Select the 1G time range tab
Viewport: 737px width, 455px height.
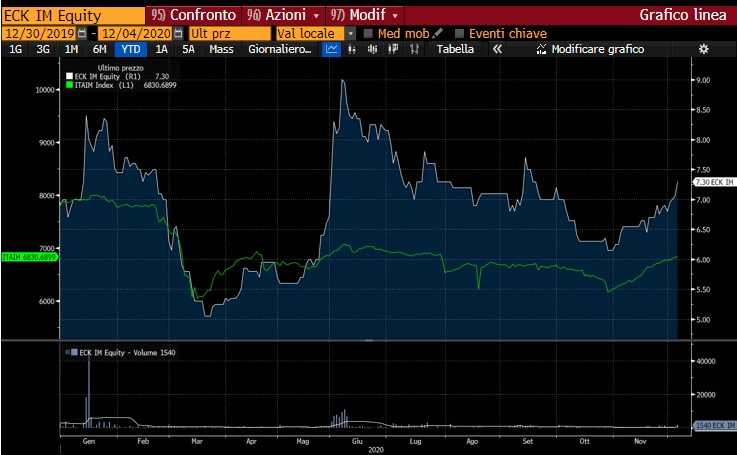pyautogui.click(x=16, y=49)
